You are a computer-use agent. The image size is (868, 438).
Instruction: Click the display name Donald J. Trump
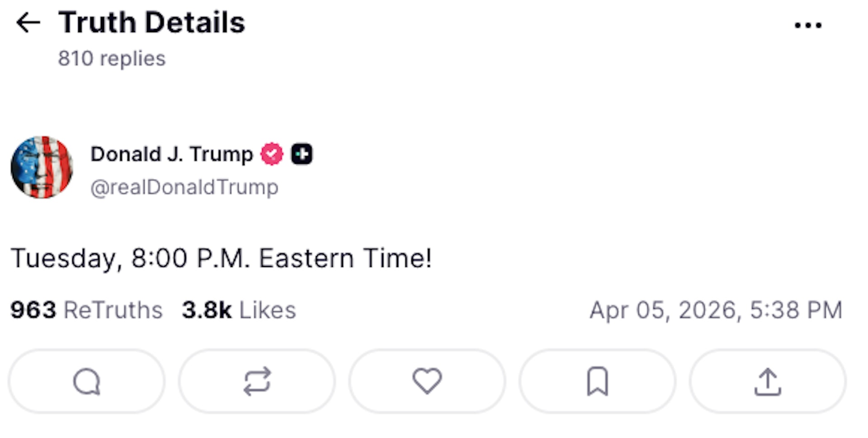pyautogui.click(x=172, y=153)
